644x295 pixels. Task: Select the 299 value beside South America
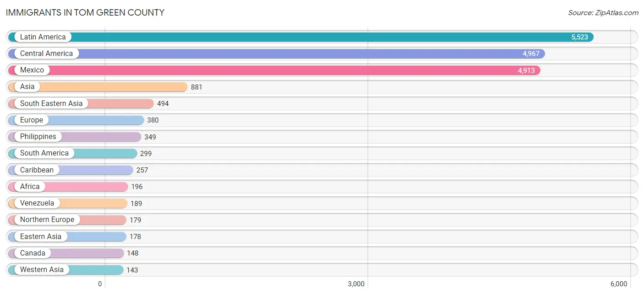point(146,153)
